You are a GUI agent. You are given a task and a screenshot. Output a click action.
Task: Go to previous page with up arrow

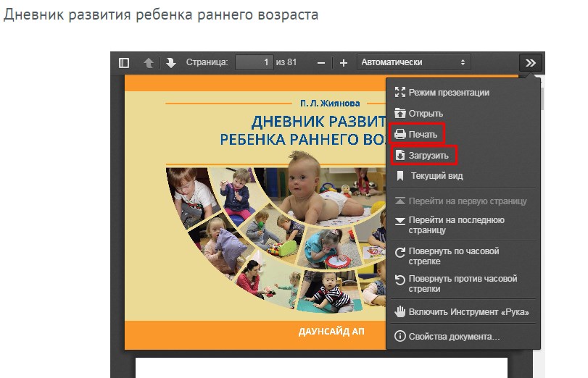coord(149,62)
